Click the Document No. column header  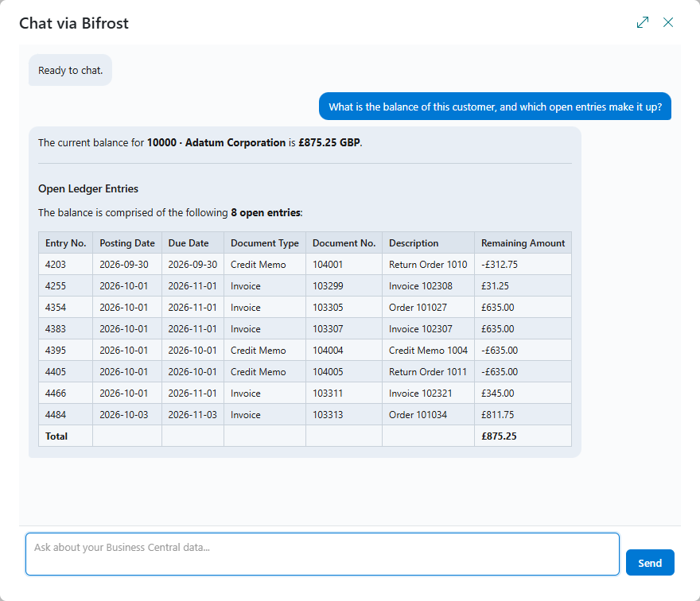pos(344,243)
